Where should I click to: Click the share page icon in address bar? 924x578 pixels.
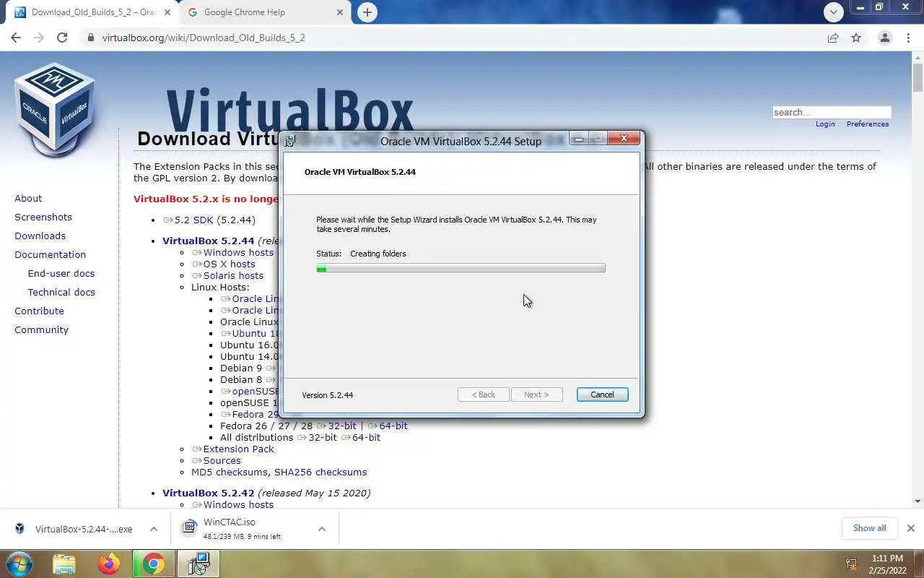[x=833, y=38]
